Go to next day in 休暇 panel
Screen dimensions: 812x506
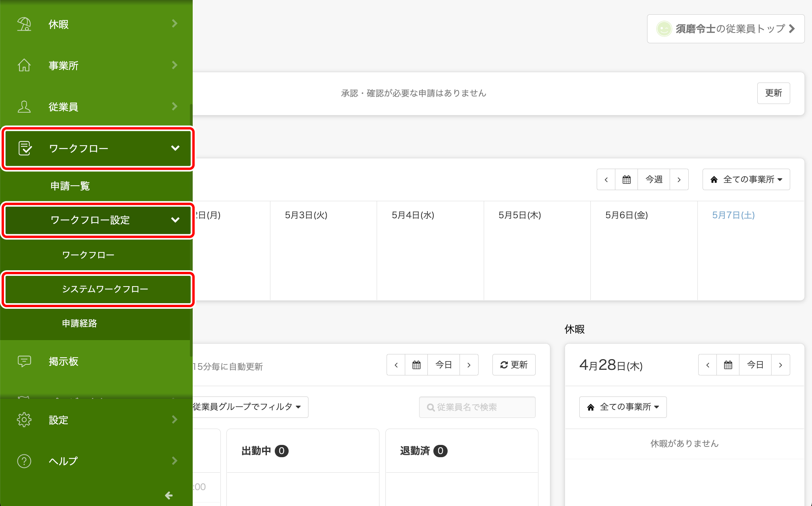coord(781,365)
